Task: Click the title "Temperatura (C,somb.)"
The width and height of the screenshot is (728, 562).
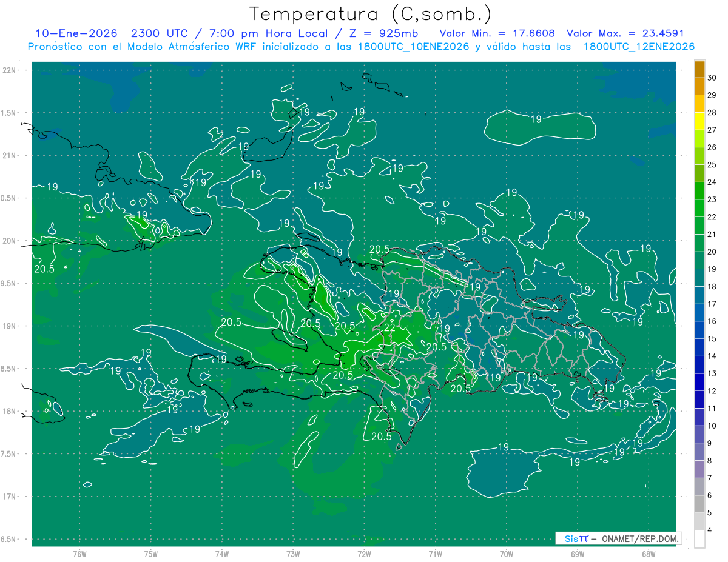Action: pyautogui.click(x=370, y=14)
